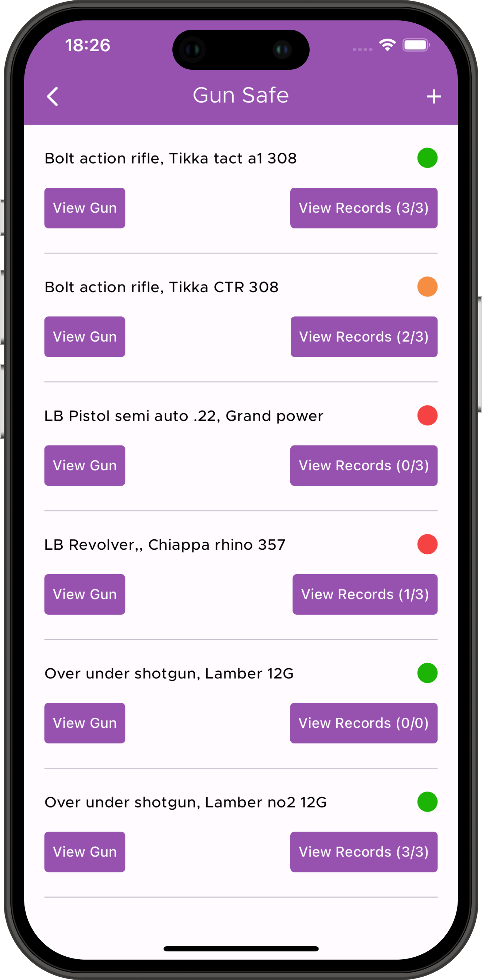Click View Records (0/3) for Grand power

(363, 466)
